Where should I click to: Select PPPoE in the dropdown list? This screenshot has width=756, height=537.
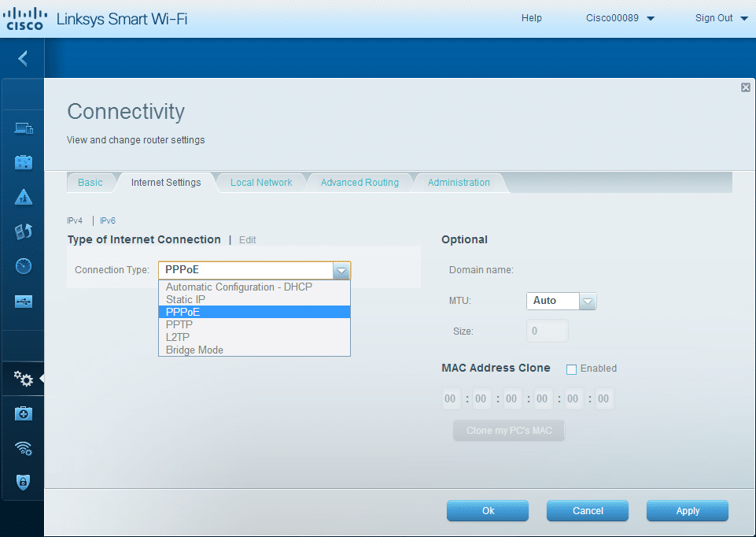click(254, 312)
